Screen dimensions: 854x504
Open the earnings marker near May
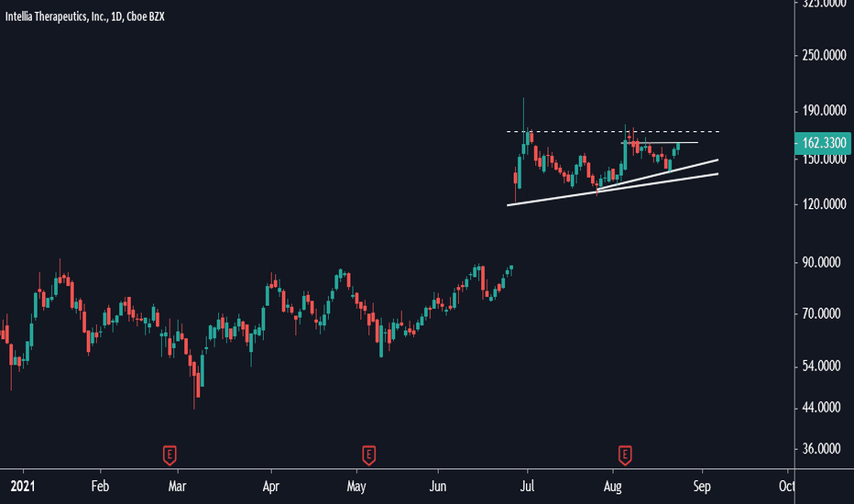click(x=368, y=455)
